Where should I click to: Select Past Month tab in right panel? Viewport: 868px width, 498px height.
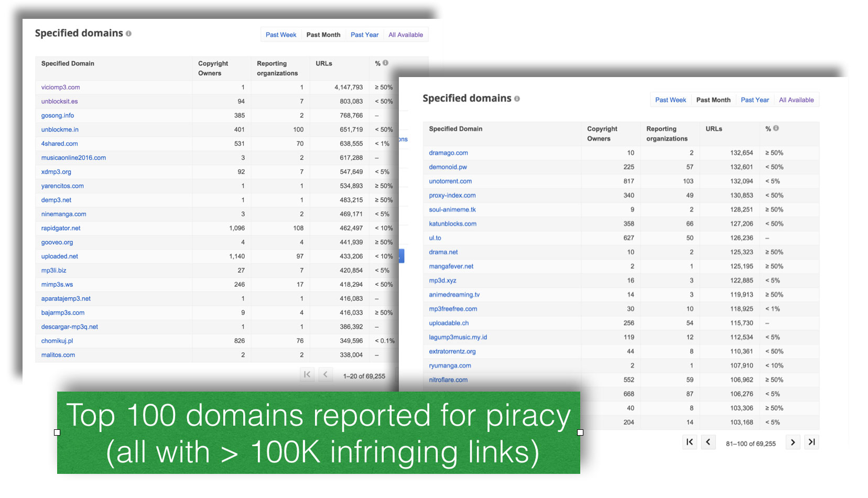713,100
